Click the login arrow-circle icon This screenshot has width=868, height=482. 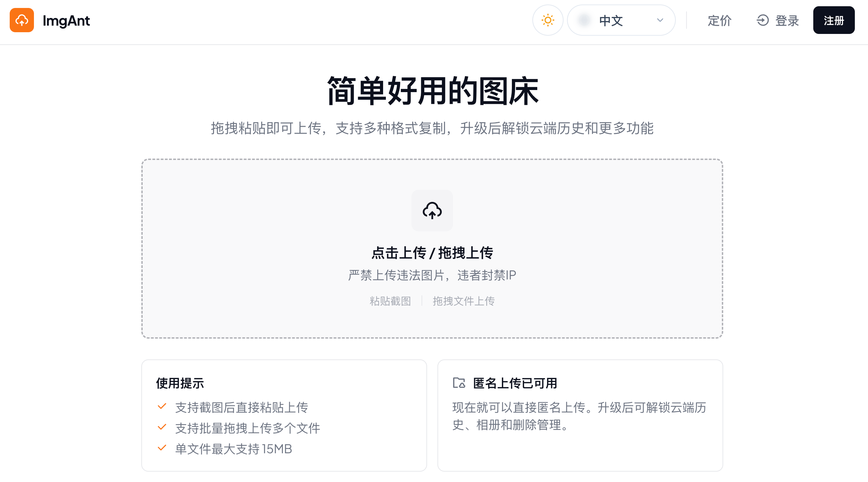[762, 20]
